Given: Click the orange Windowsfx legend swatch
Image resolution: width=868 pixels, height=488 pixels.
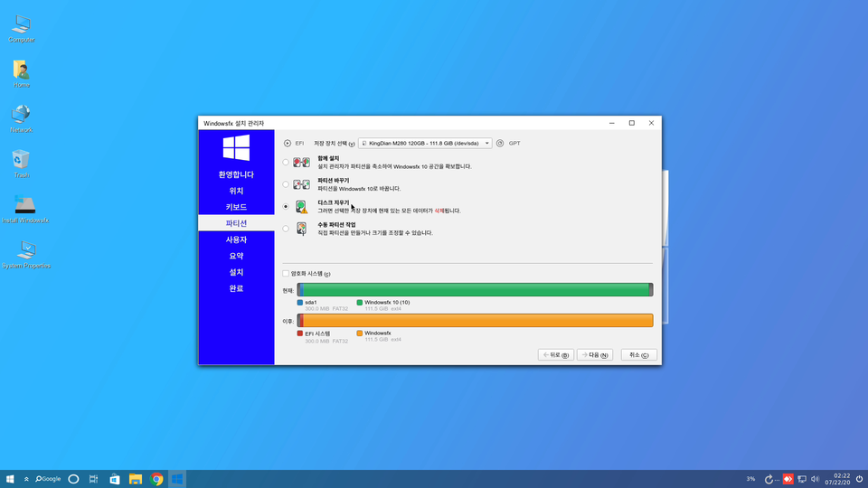Looking at the screenshot, I should pyautogui.click(x=360, y=333).
